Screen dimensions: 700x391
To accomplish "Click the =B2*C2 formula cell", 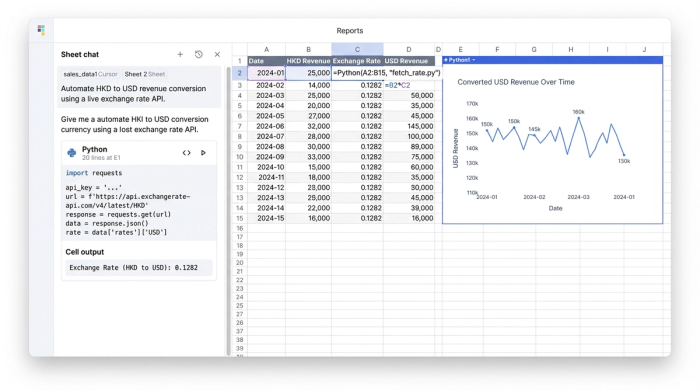I will tap(408, 85).
